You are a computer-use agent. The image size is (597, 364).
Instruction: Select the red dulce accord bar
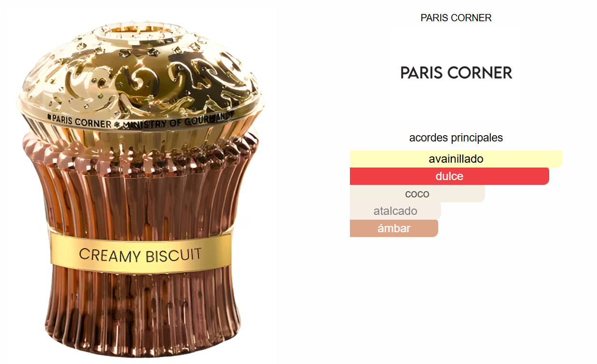tap(449, 176)
